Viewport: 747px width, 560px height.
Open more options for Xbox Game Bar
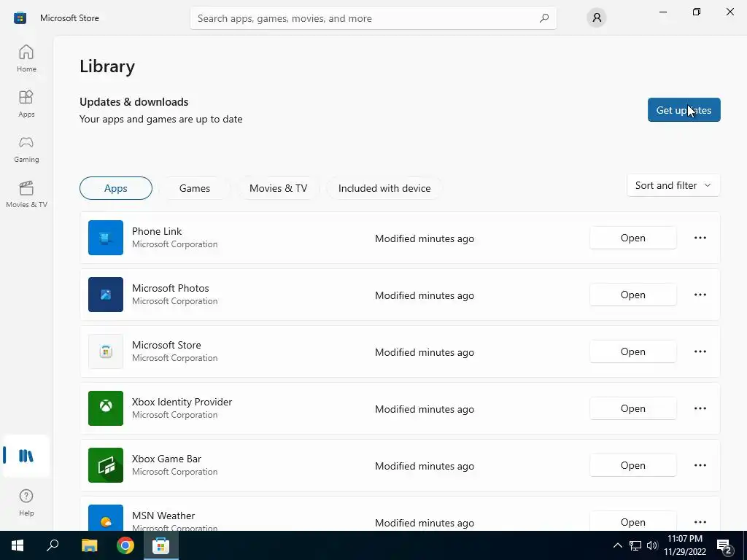tap(700, 465)
